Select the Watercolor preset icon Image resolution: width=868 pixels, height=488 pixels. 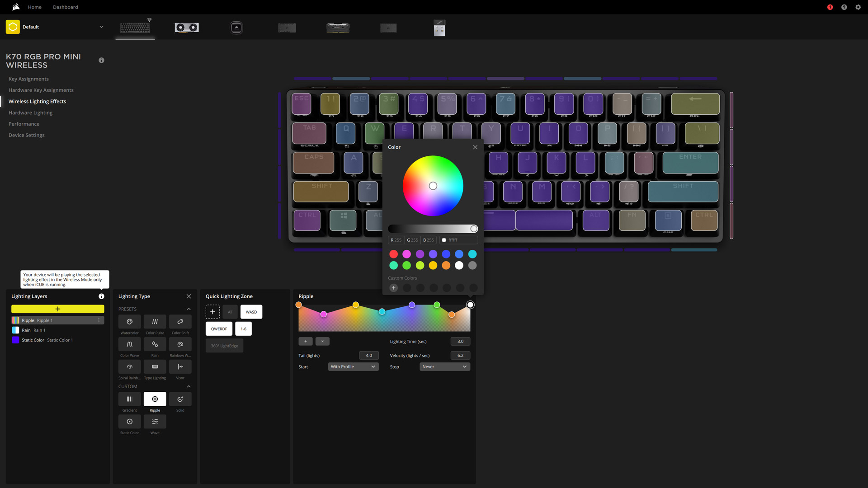129,322
